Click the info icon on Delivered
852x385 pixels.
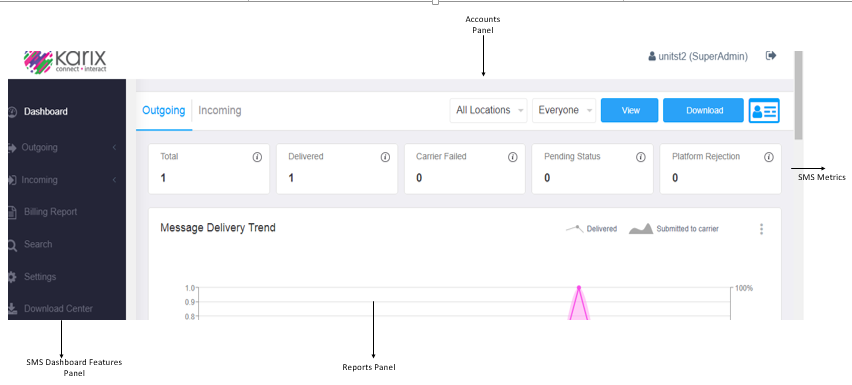point(385,157)
